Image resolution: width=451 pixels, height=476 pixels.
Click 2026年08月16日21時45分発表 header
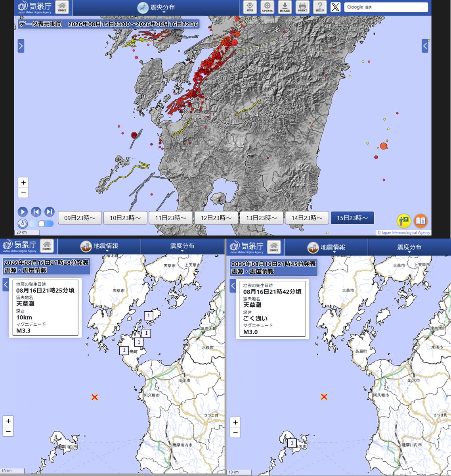(273, 264)
